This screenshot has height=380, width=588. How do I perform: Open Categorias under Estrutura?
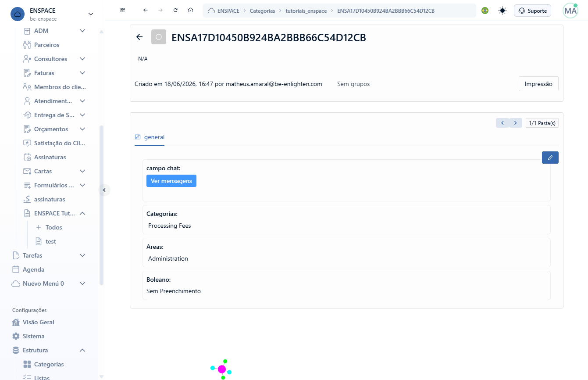point(49,364)
